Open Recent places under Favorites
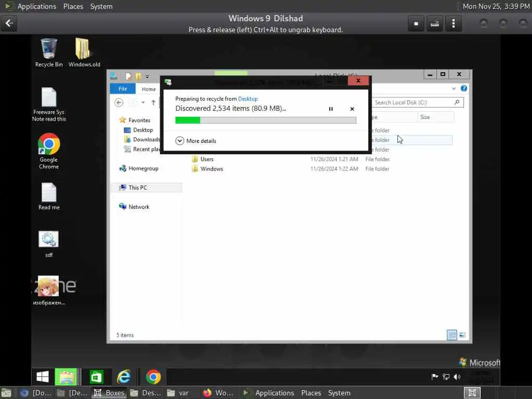The height and width of the screenshot is (399, 532). point(142,149)
